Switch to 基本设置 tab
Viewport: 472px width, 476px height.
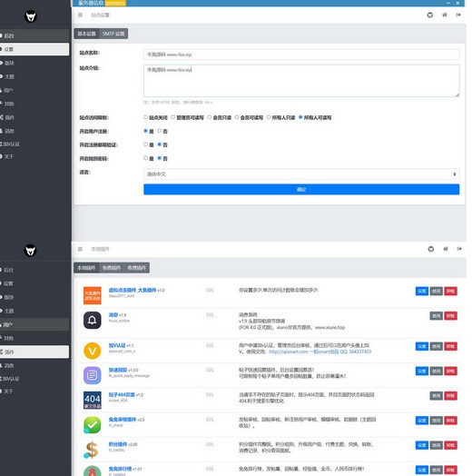[87, 34]
